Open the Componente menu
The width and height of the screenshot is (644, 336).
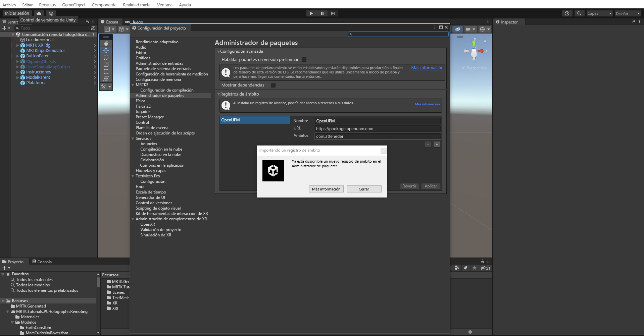pyautogui.click(x=104, y=5)
